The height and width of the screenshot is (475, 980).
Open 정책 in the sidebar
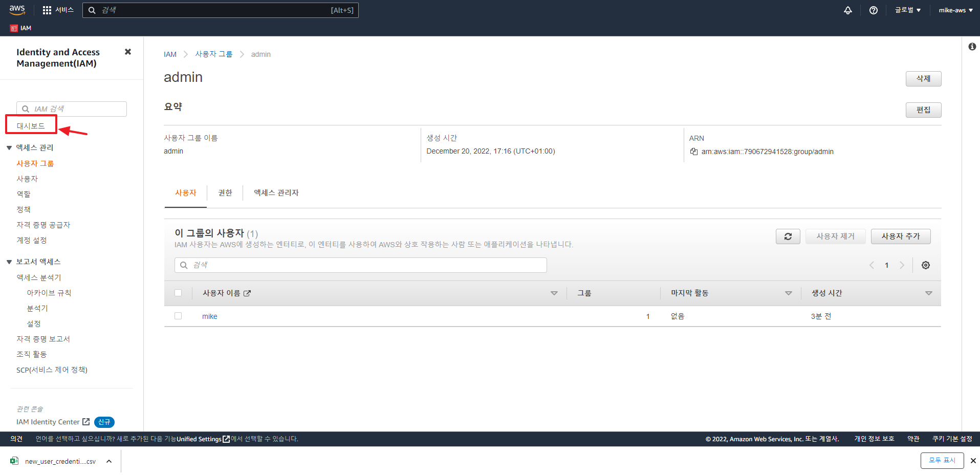point(24,209)
